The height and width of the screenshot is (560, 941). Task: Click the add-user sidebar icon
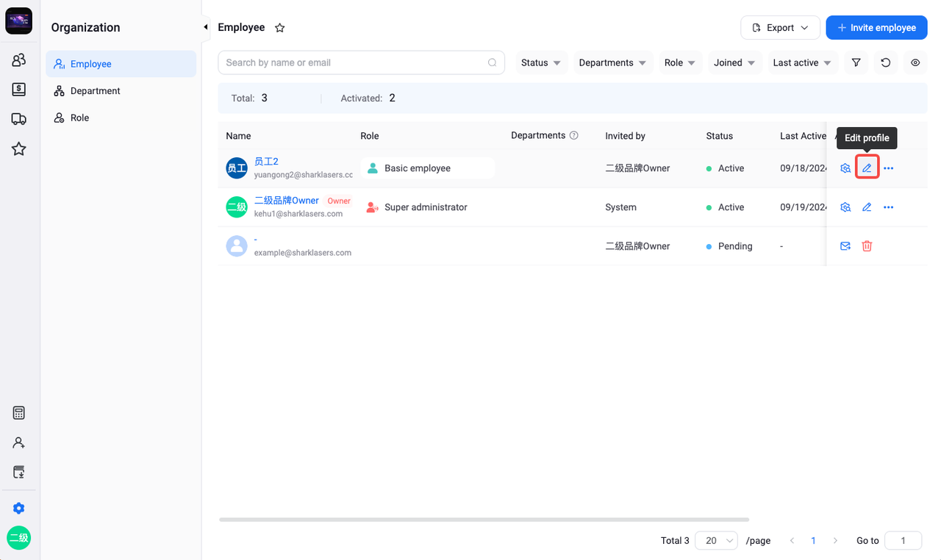[x=19, y=442]
